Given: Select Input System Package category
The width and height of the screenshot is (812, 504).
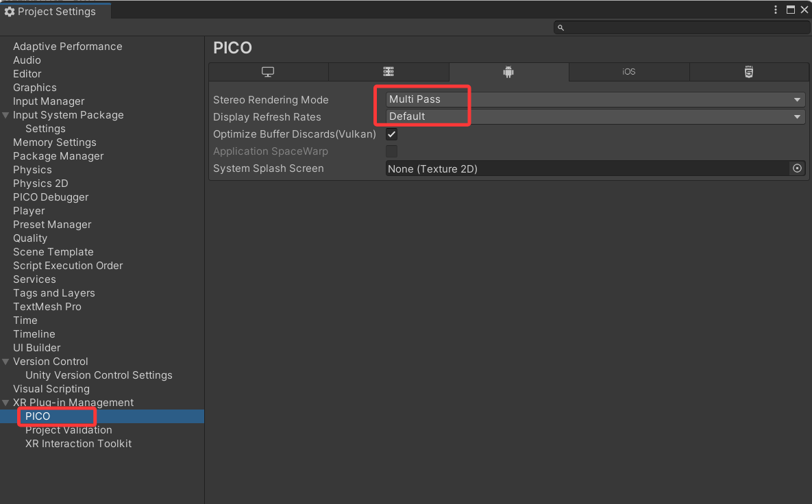Looking at the screenshot, I should 69,115.
